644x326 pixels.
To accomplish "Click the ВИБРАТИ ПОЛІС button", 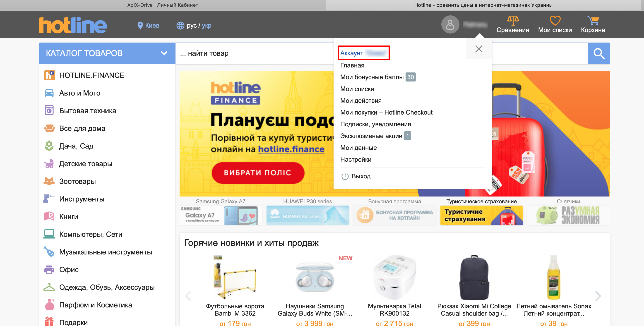I will tap(258, 173).
